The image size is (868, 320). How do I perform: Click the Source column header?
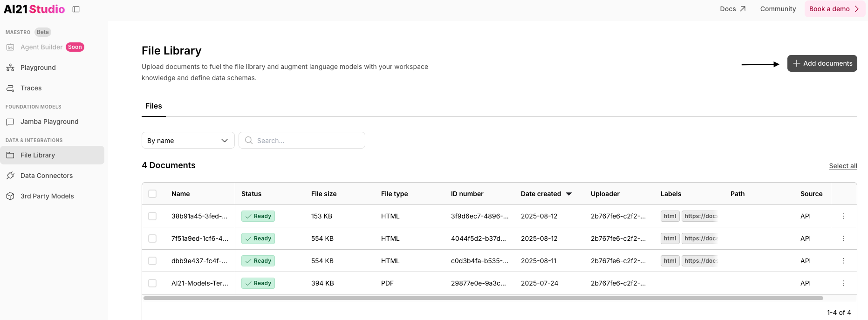[x=812, y=194]
